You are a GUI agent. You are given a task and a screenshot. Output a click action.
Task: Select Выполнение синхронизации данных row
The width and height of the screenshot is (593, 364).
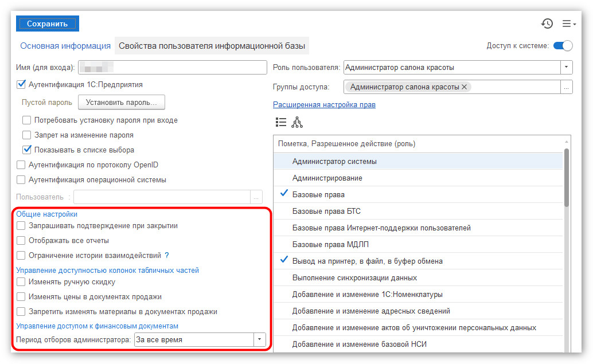pyautogui.click(x=418, y=278)
